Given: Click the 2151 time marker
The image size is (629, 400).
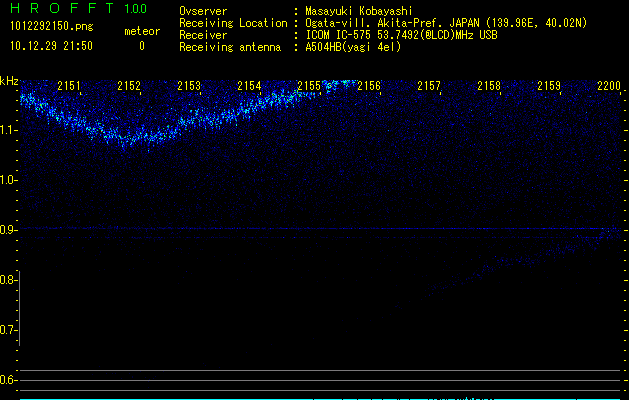Looking at the screenshot, I should 69,87.
